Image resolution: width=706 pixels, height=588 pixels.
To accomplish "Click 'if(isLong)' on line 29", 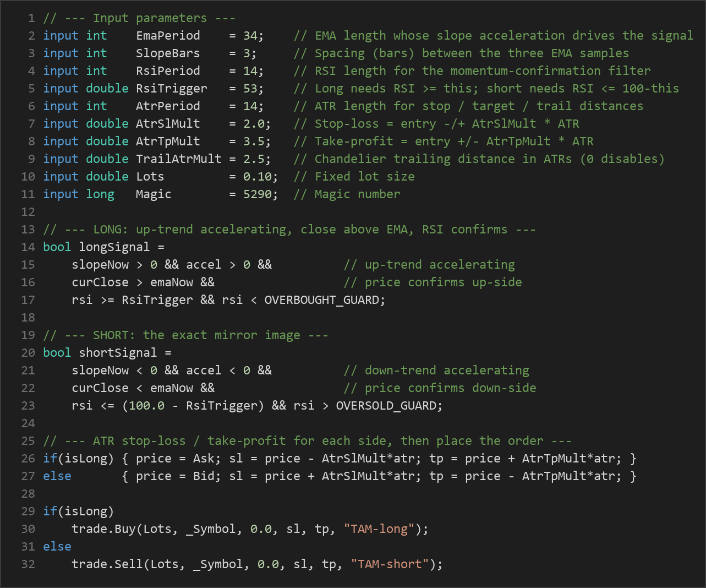I will tap(79, 511).
